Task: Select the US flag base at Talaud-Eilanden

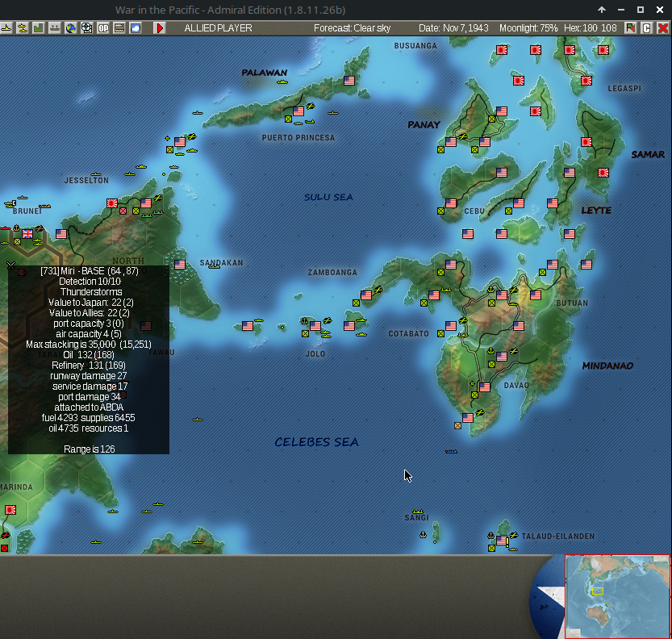Action: (x=502, y=541)
